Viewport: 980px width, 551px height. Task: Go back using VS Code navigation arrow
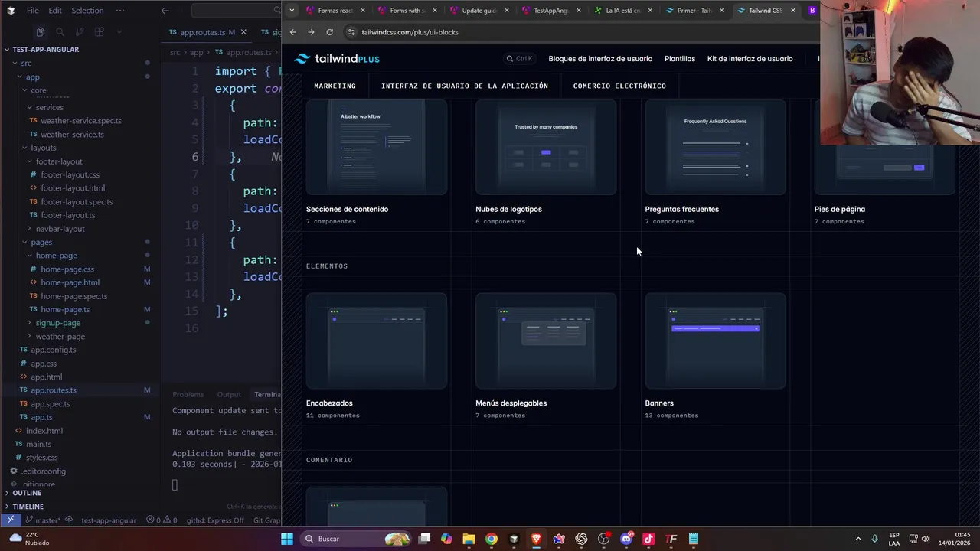point(165,11)
